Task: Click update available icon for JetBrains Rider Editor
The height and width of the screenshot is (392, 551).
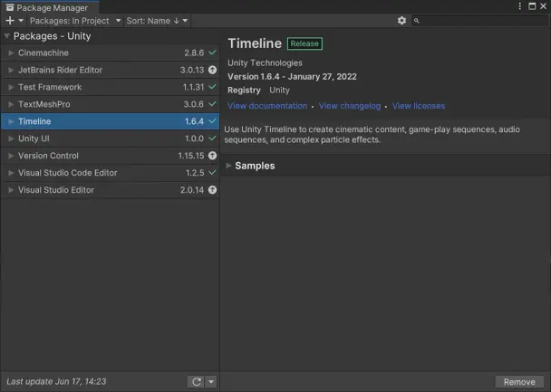Action: [212, 70]
